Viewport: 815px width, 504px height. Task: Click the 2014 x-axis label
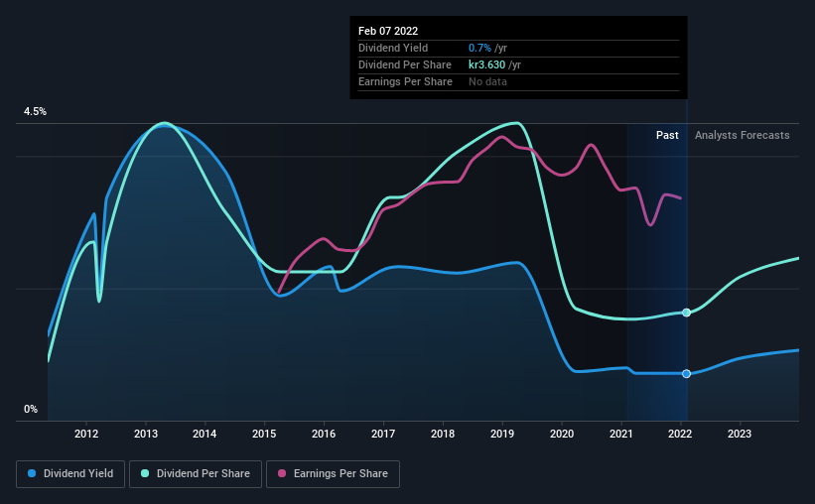pyautogui.click(x=204, y=434)
